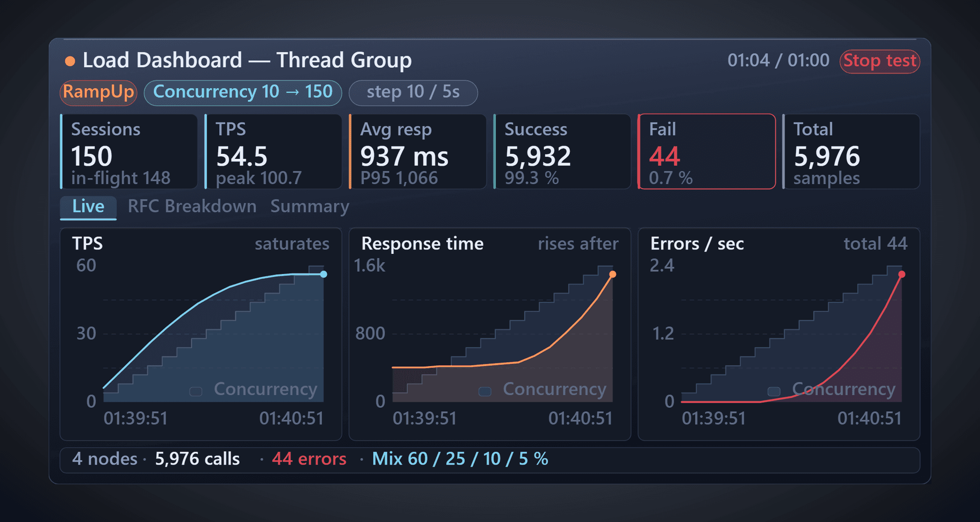Click the '44 errors' footer text

point(309,459)
